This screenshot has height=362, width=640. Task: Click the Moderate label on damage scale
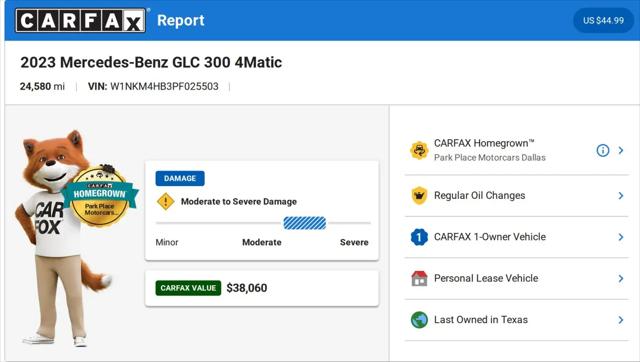(262, 242)
